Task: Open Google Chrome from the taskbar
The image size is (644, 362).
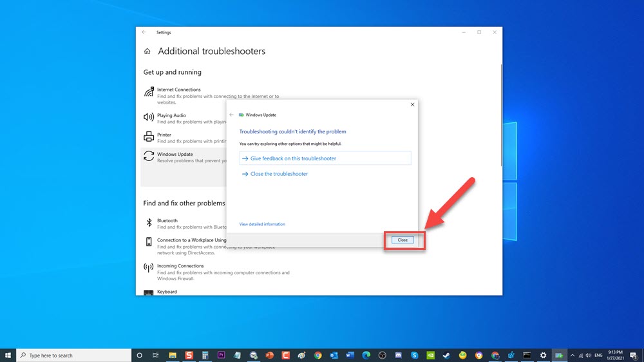Action: coord(318,356)
